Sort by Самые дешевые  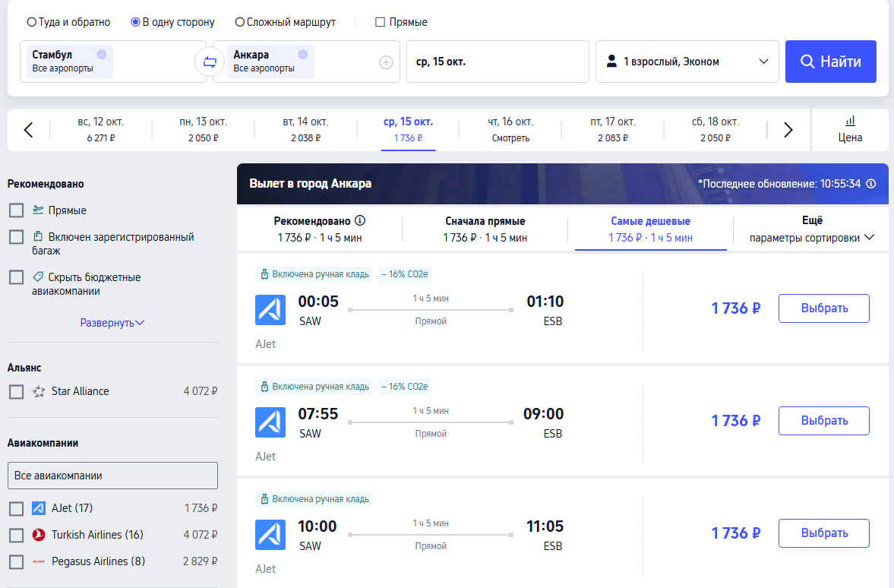point(650,229)
